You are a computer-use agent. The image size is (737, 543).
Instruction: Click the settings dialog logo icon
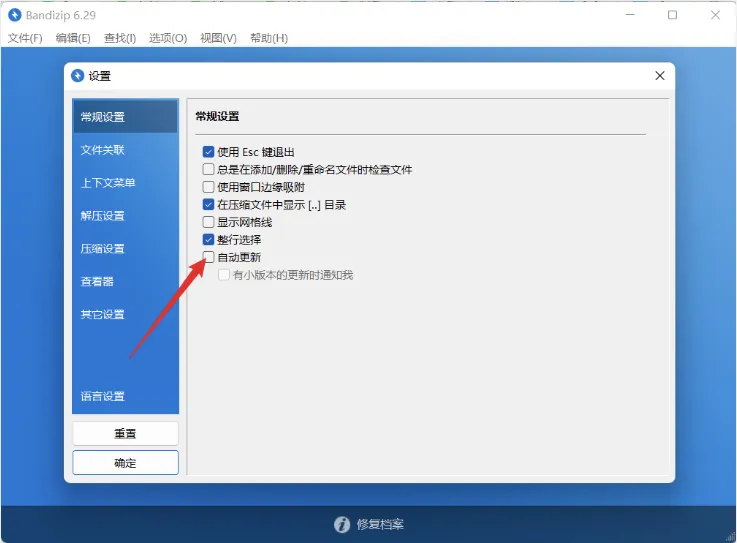78,76
